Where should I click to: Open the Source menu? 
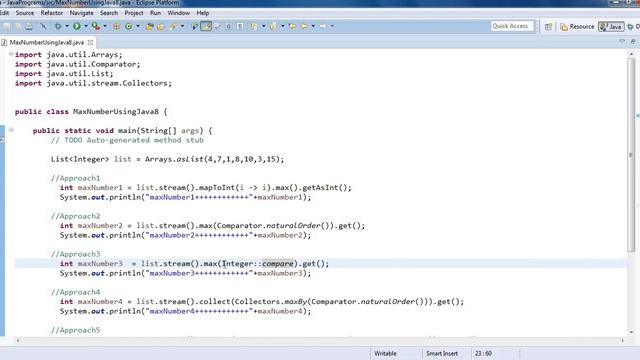click(24, 13)
